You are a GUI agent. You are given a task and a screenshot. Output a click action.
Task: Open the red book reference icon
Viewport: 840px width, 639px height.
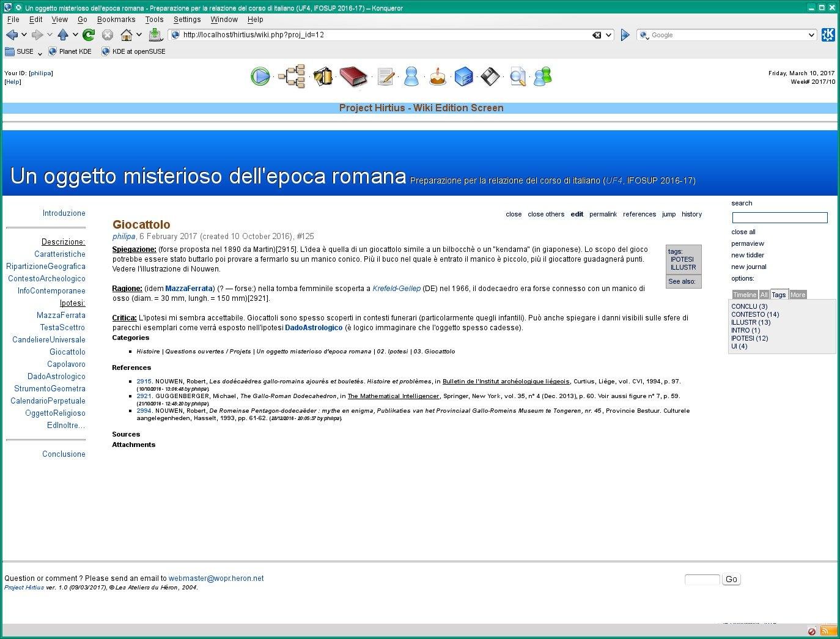[353, 76]
